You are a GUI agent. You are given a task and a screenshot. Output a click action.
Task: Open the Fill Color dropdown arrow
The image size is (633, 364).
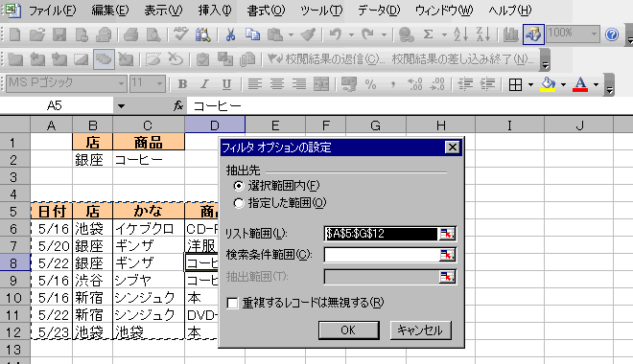563,84
